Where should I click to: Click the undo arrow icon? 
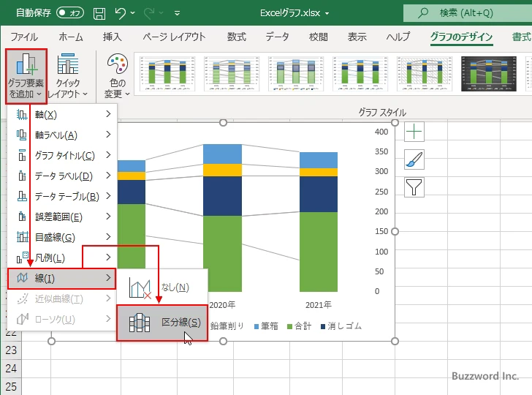(120, 13)
